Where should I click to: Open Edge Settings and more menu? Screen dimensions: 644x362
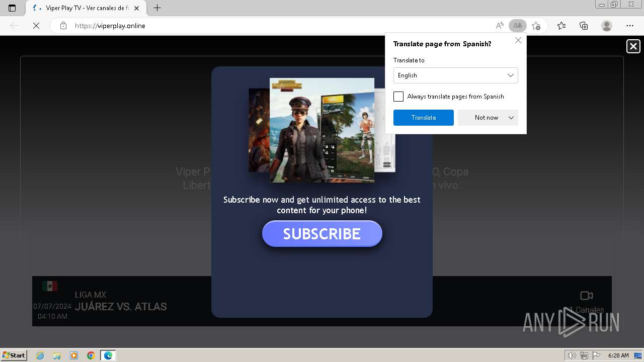tap(630, 26)
